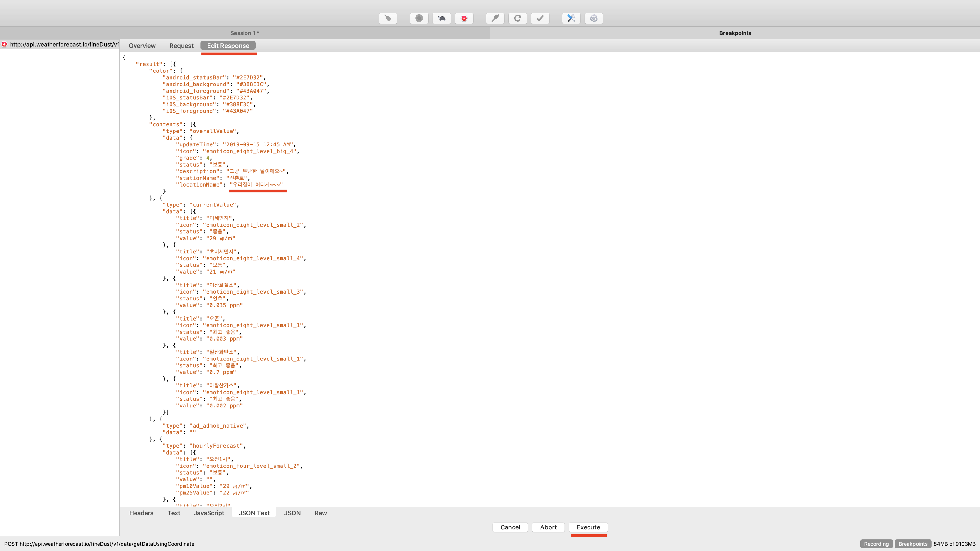980x551 pixels.
Task: Switch to the Overview tab
Action: (x=142, y=46)
